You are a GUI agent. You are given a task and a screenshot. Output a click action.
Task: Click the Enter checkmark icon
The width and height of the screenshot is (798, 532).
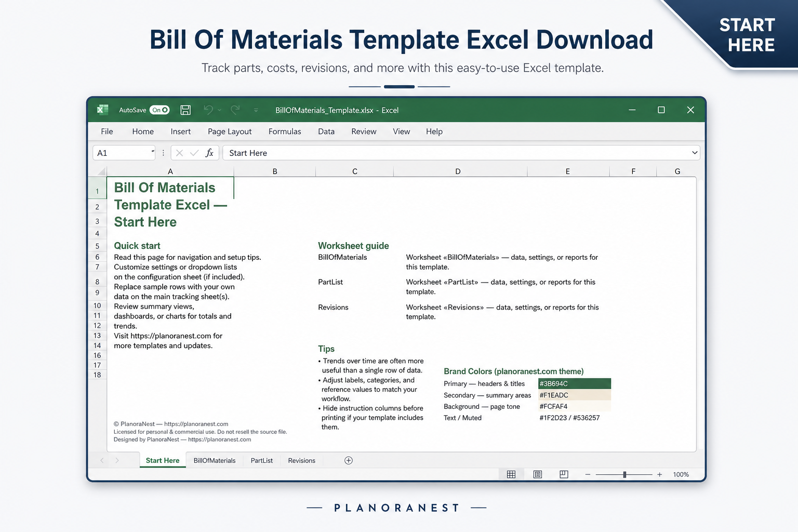coord(194,153)
